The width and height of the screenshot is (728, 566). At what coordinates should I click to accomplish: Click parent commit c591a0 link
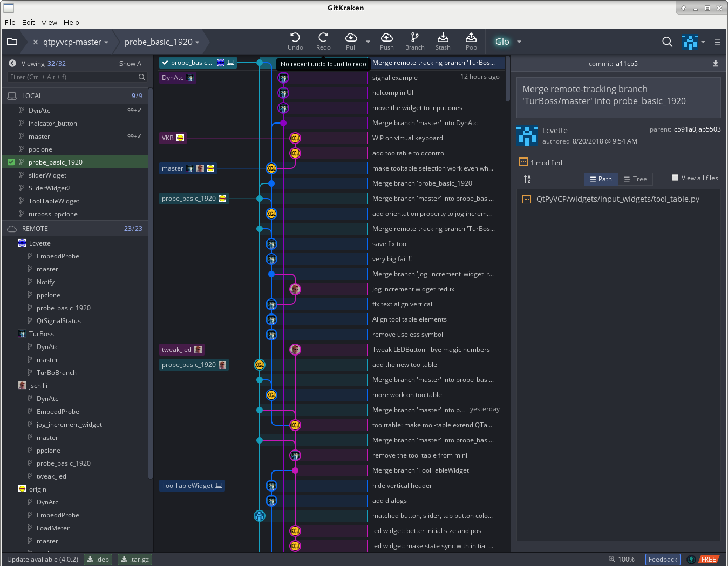(685, 129)
